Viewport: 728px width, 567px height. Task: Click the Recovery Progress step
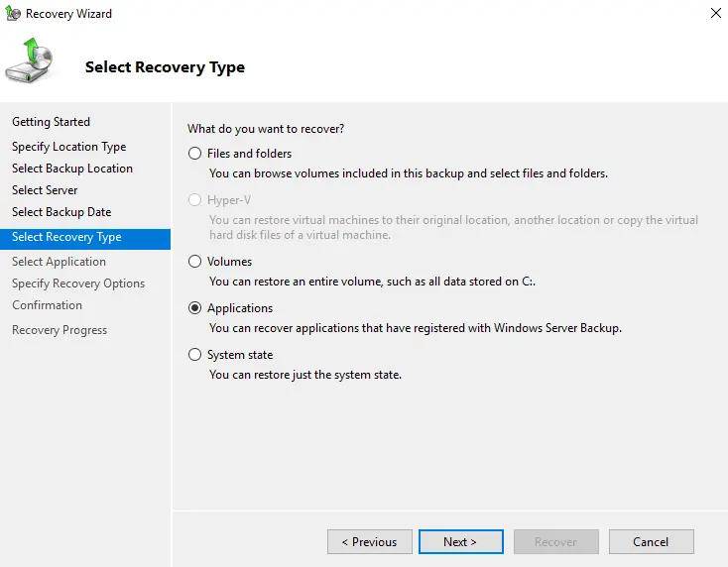pos(60,330)
